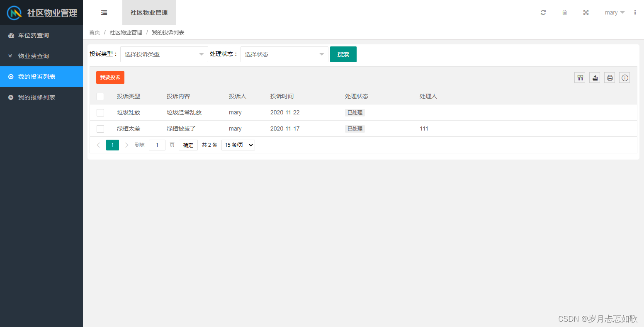Click the trash can icon in top bar

coord(564,12)
